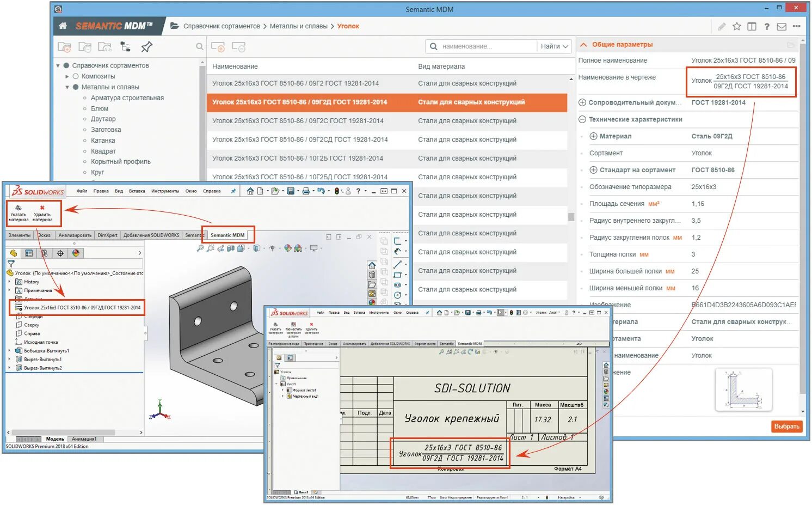Select Корытный профиль tree item
The width and height of the screenshot is (812, 505).
tap(121, 162)
